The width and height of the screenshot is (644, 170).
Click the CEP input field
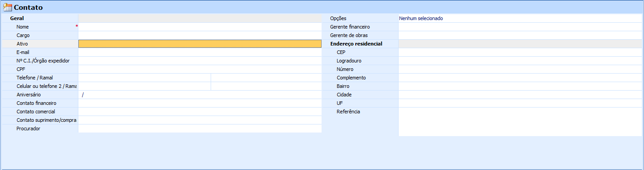point(520,52)
